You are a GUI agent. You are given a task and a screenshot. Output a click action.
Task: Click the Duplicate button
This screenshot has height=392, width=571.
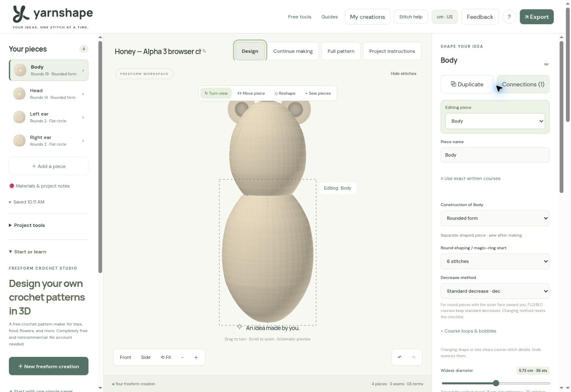pos(467,84)
